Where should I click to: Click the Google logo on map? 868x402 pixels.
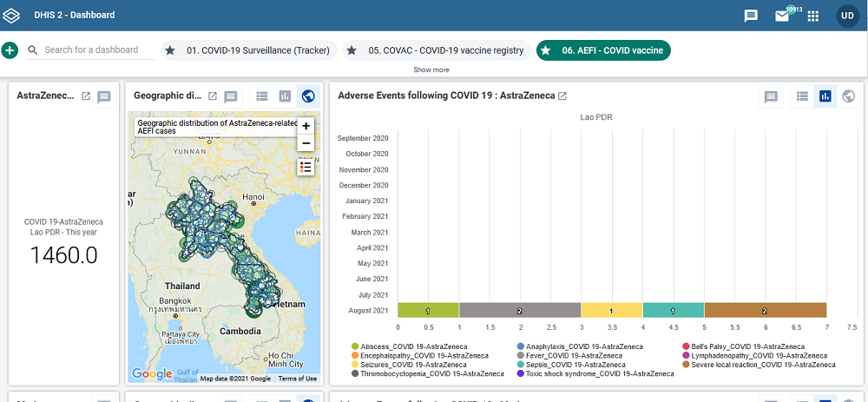[x=152, y=374]
